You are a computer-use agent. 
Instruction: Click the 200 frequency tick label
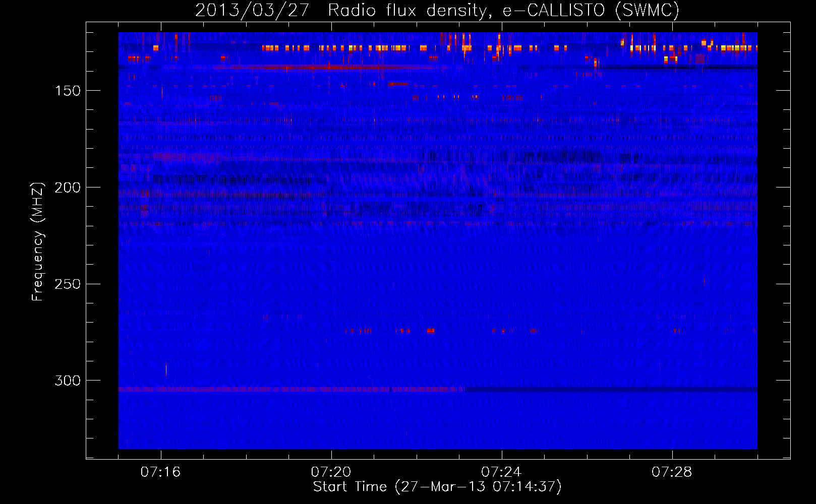point(68,187)
